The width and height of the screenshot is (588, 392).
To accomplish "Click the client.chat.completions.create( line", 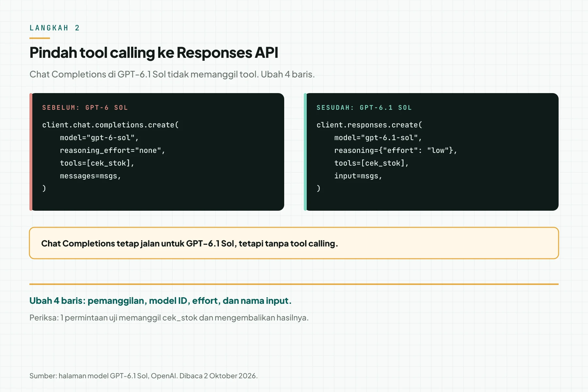I will [x=110, y=125].
